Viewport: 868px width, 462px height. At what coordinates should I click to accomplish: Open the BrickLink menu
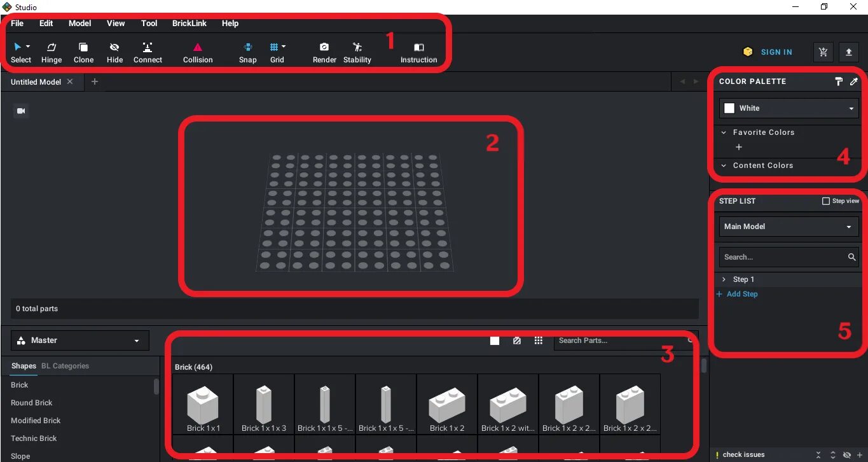tap(189, 24)
